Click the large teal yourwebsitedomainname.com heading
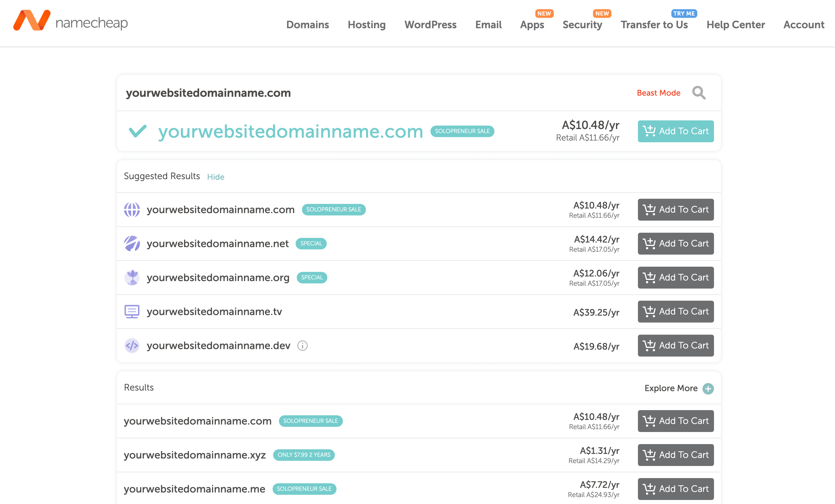The height and width of the screenshot is (504, 835). (x=290, y=131)
